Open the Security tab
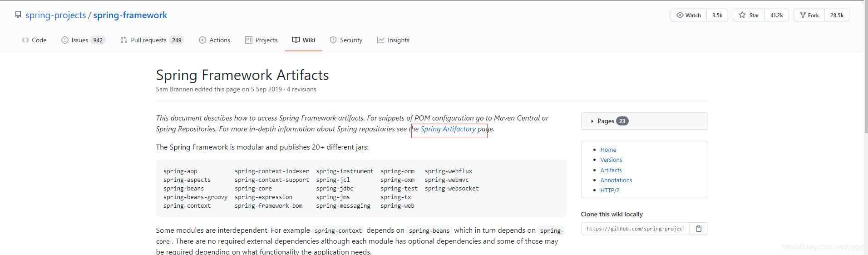Screen dimensions: 868x255 click(x=346, y=40)
